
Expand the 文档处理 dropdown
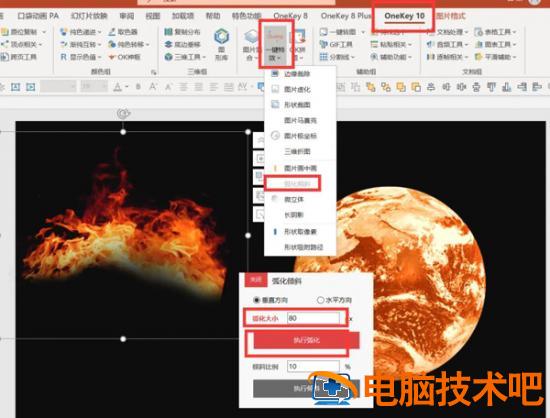466,32
